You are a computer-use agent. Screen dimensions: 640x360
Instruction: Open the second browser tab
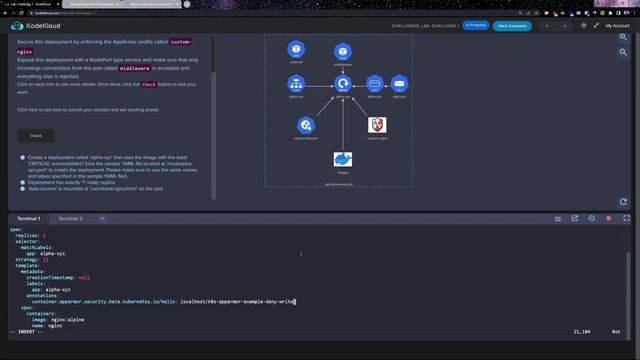(x=92, y=4)
